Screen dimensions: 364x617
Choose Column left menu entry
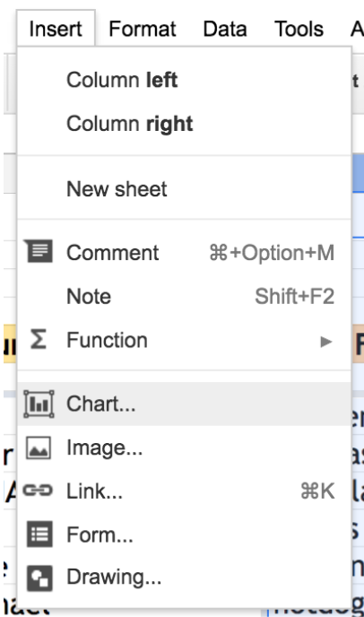[184, 80]
